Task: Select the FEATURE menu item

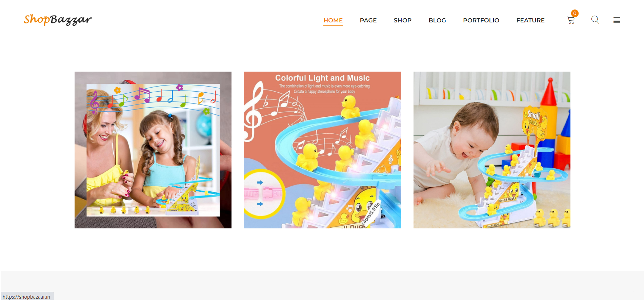Action: (530, 20)
